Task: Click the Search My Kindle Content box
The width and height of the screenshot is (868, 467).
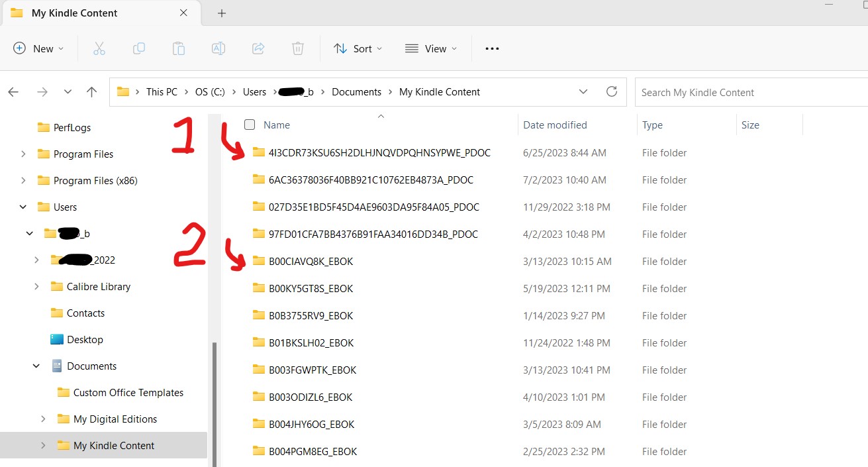Action: coord(748,93)
